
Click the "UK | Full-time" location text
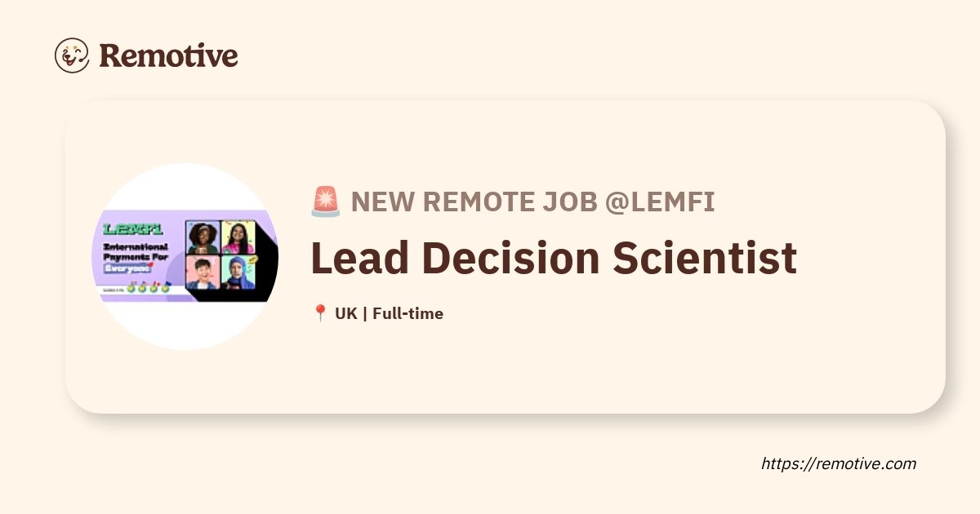(x=389, y=313)
